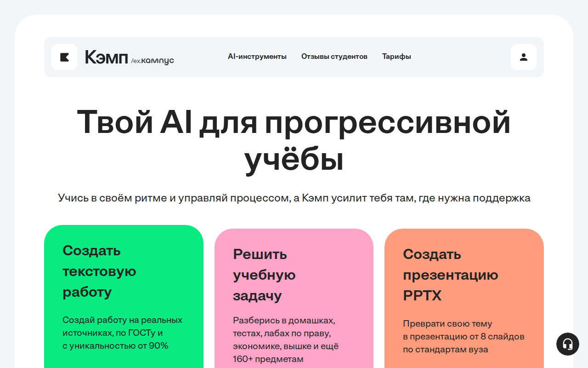Screen dimensions: 588x368
Task: Click the subtitle about learning in your rhythm
Action: (294, 197)
